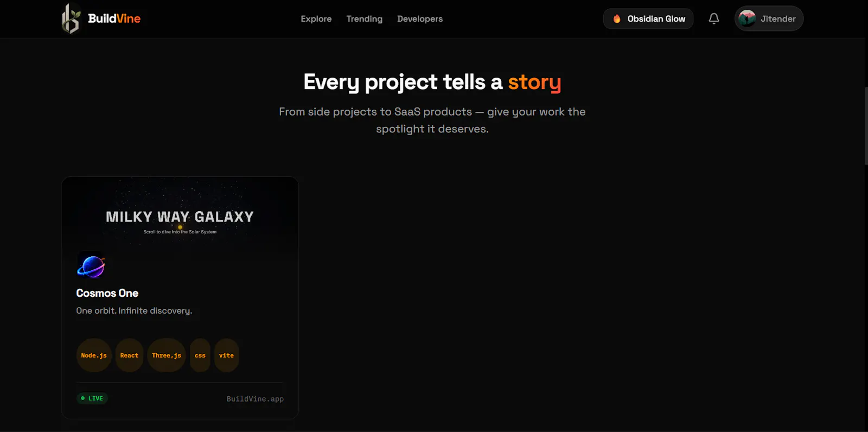This screenshot has height=432, width=868.
Task: Open the Jitender user menu
Action: click(769, 18)
